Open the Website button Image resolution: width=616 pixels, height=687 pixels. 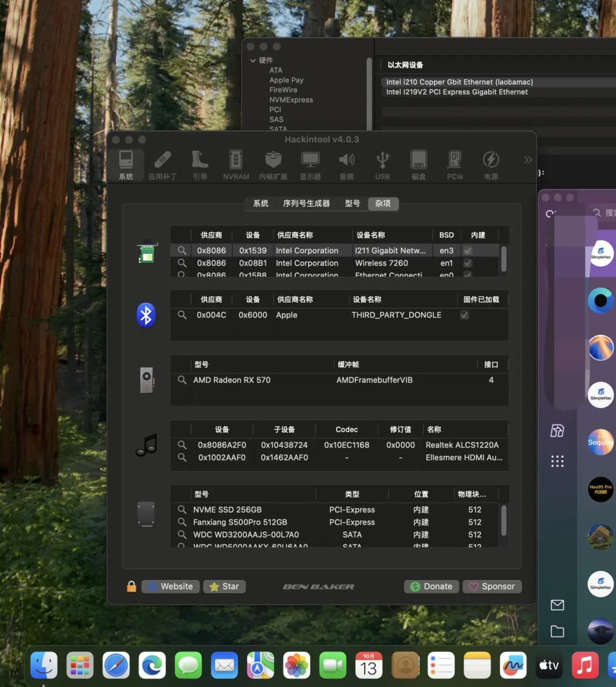(171, 587)
